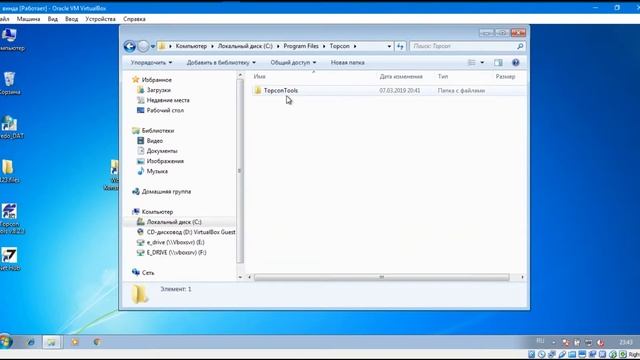Go to Локальный диск (C:) breadcrumb
Viewport: 640px width, 360px height.
(x=245, y=46)
